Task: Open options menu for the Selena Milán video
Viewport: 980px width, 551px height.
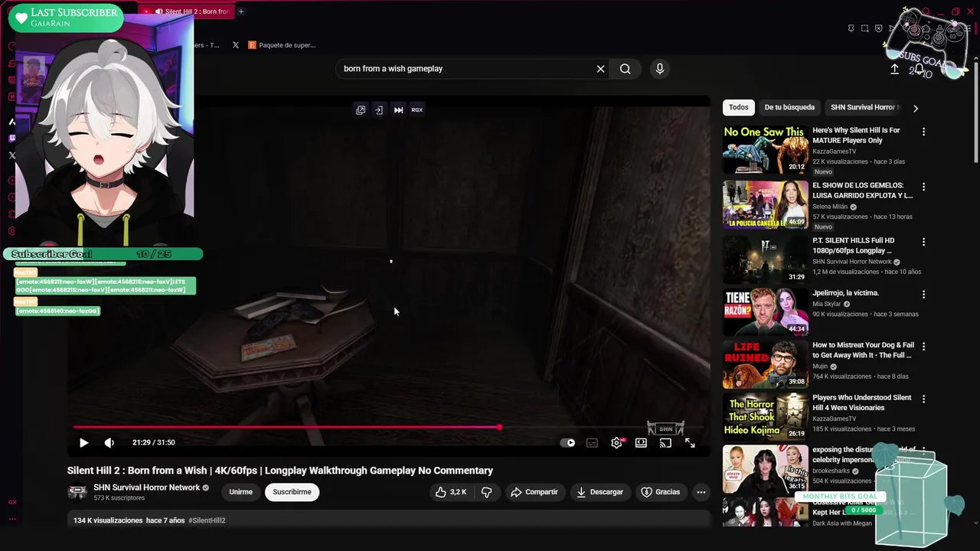Action: click(x=923, y=187)
